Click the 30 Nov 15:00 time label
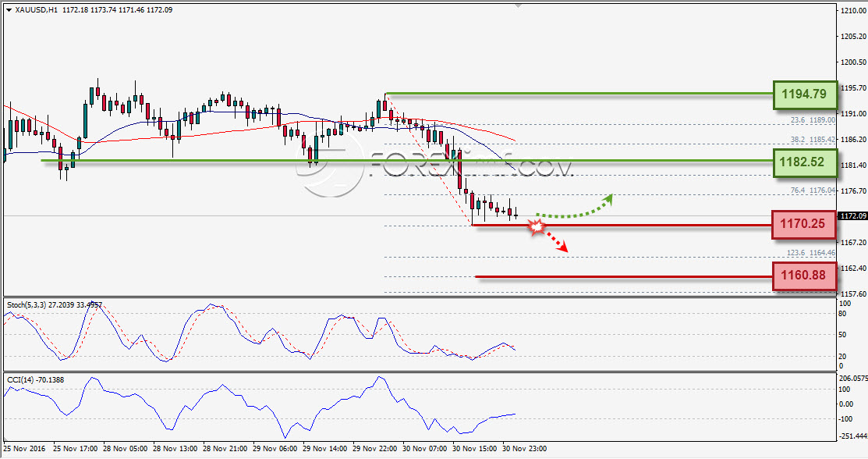The image size is (868, 459). point(474,449)
